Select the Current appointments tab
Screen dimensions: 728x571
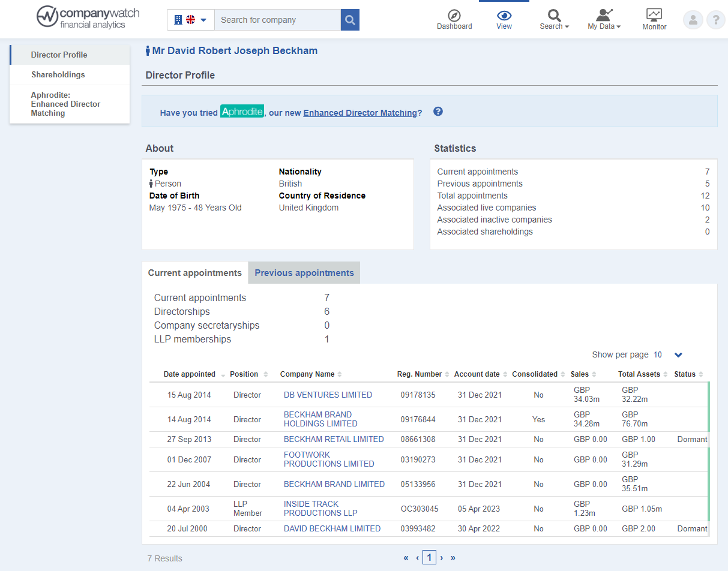pos(194,272)
